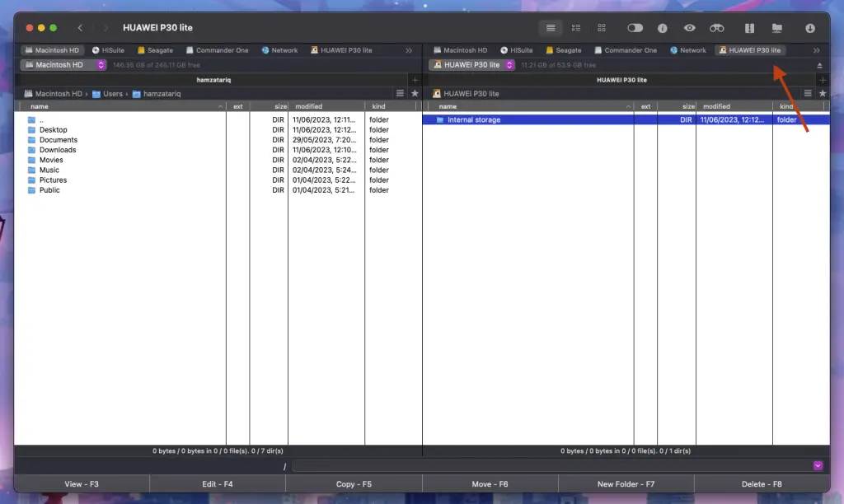
Task: Click the Copy - F5 button
Action: pos(354,484)
